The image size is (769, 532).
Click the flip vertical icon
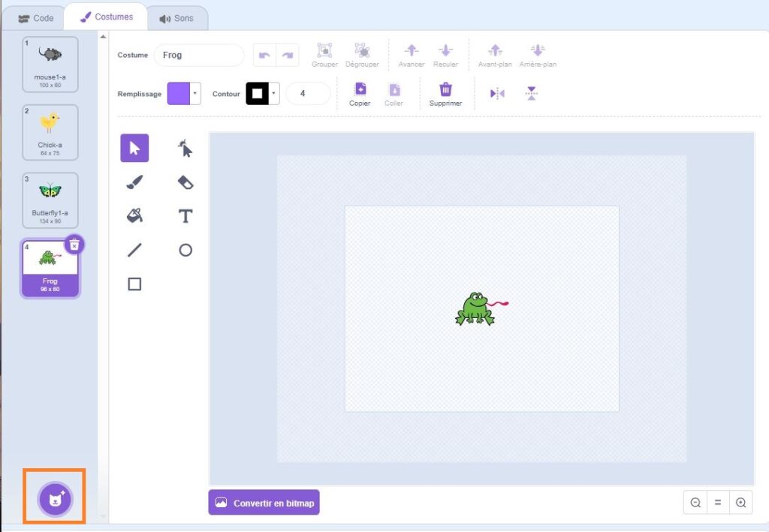(532, 94)
